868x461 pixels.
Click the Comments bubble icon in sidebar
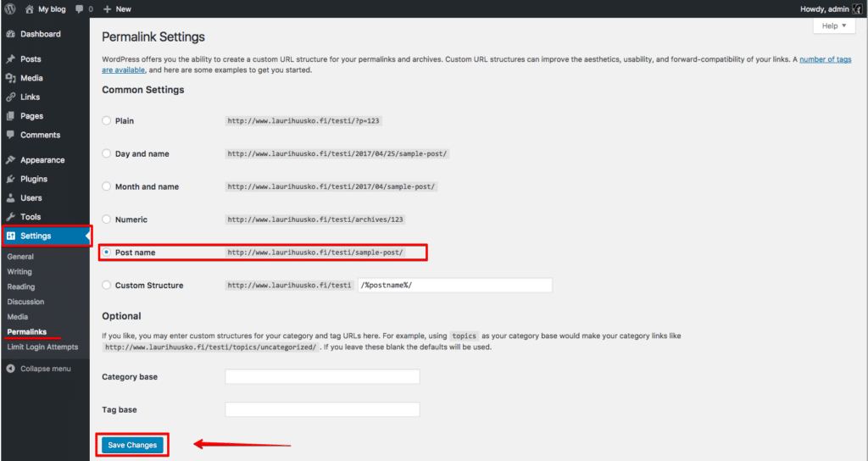[x=10, y=135]
